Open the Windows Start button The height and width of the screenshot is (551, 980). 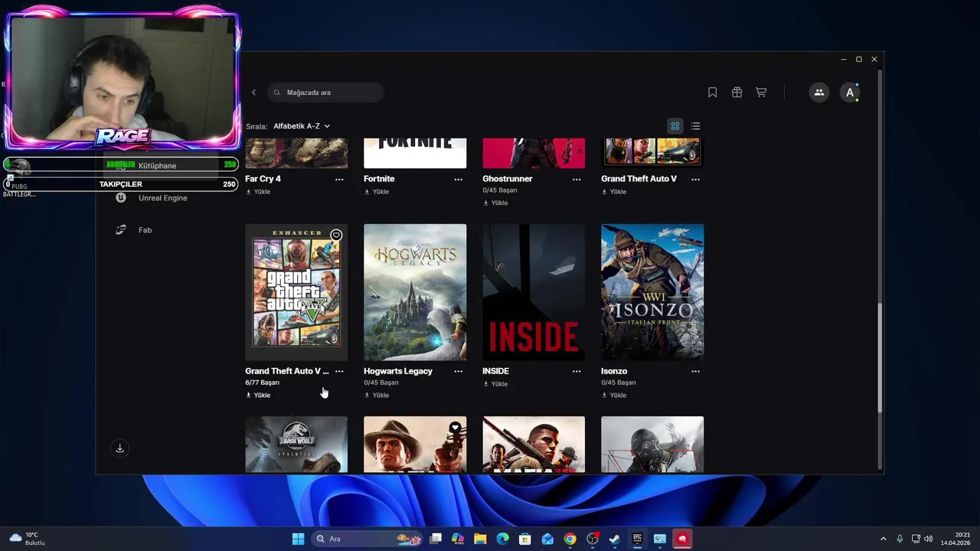point(298,539)
